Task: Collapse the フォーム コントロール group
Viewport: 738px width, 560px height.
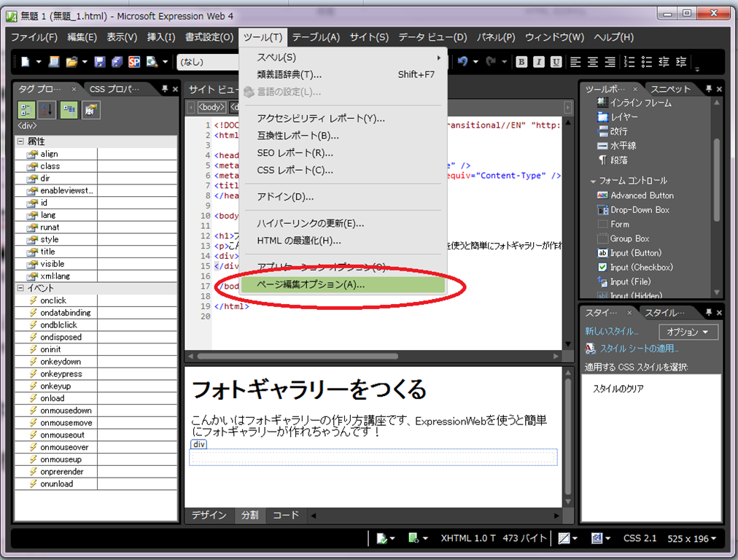Action: click(x=593, y=181)
